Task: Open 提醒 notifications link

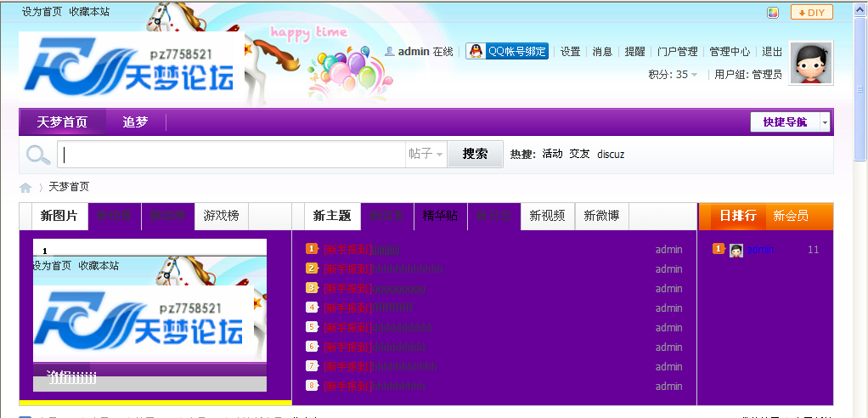Action: coord(635,52)
